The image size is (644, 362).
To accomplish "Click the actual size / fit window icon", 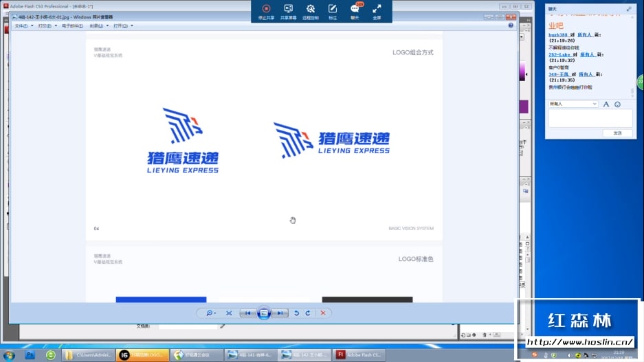I will (229, 313).
